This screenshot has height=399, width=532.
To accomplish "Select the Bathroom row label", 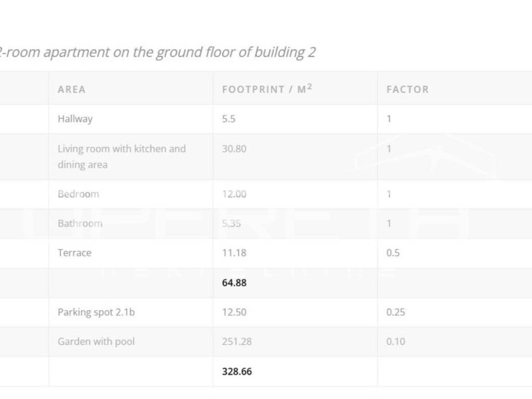I will click(x=80, y=224).
